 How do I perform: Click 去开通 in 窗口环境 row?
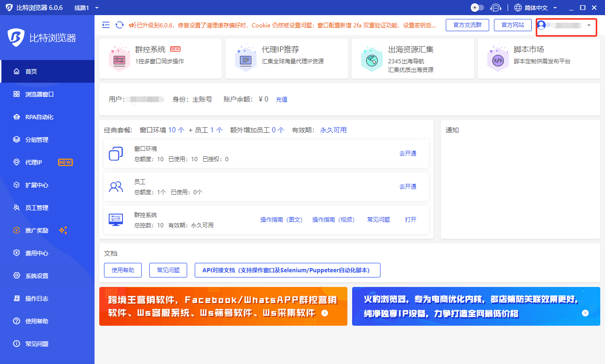408,154
